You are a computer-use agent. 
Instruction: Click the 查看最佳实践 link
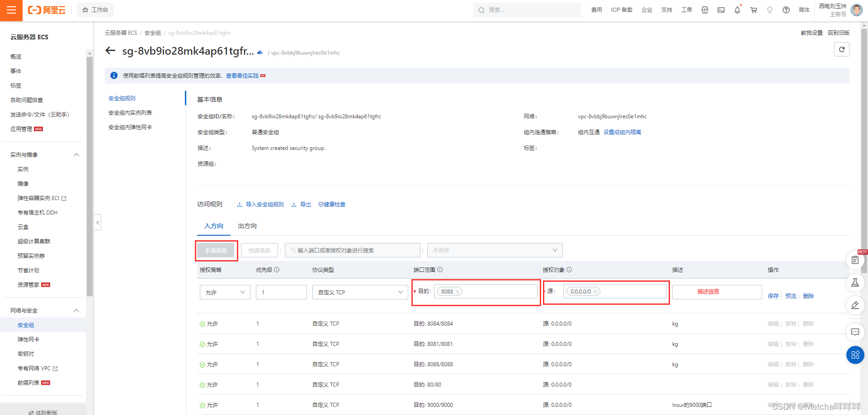(242, 76)
